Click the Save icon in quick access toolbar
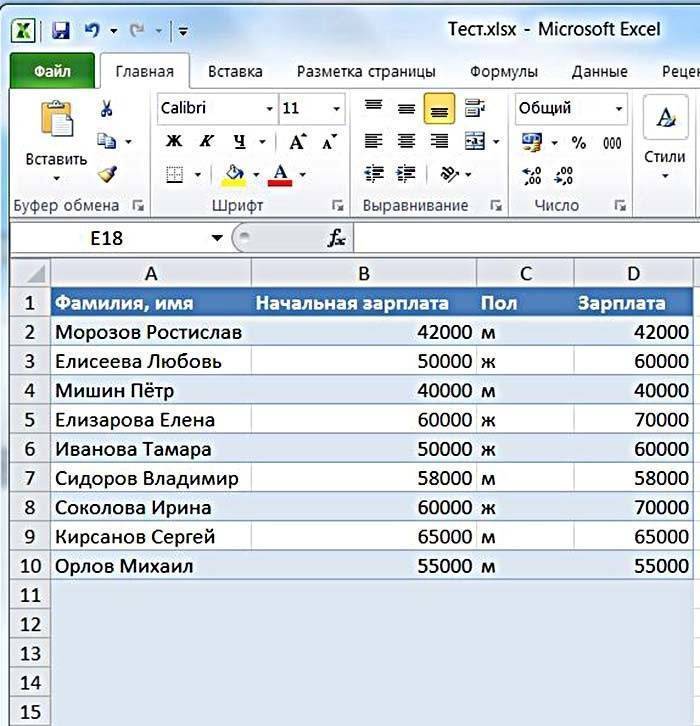Viewport: 700px width, 726px height. 62,30
